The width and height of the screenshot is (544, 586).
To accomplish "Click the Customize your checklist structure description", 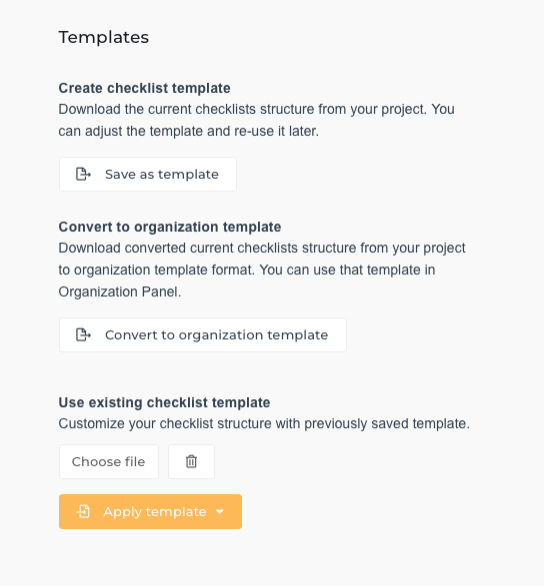I will tap(264, 424).
